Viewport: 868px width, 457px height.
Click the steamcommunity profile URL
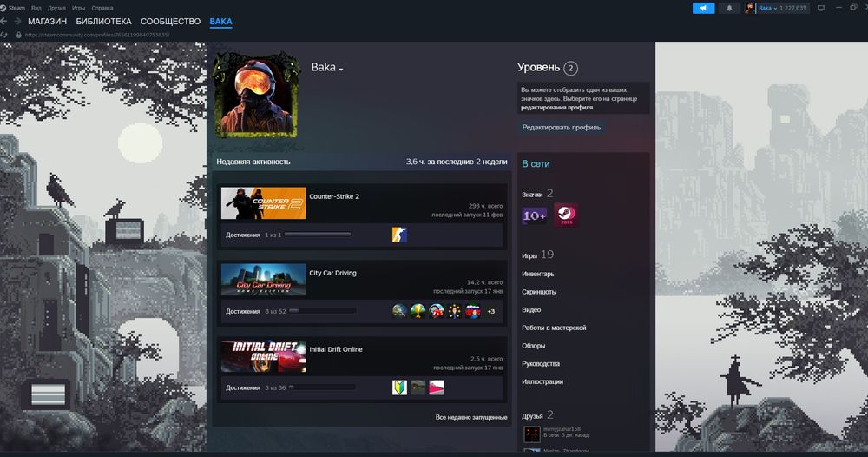(x=97, y=35)
